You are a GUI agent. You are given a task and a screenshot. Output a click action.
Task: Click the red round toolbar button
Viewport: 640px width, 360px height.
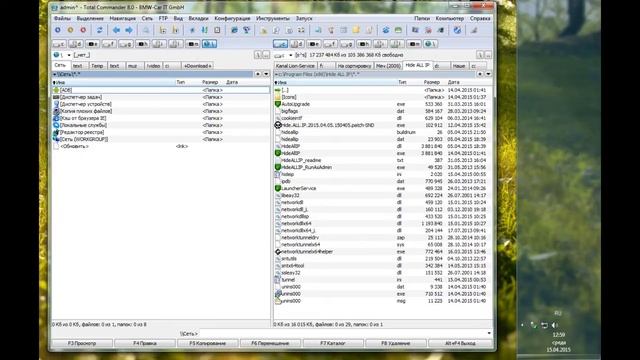click(x=83, y=30)
